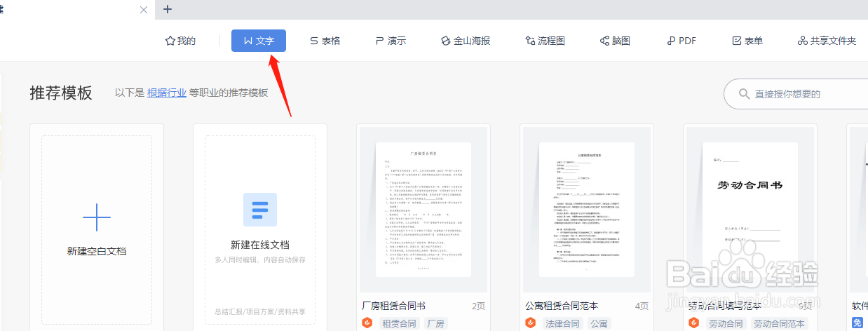
Task: Create a new blank document
Action: (97, 229)
